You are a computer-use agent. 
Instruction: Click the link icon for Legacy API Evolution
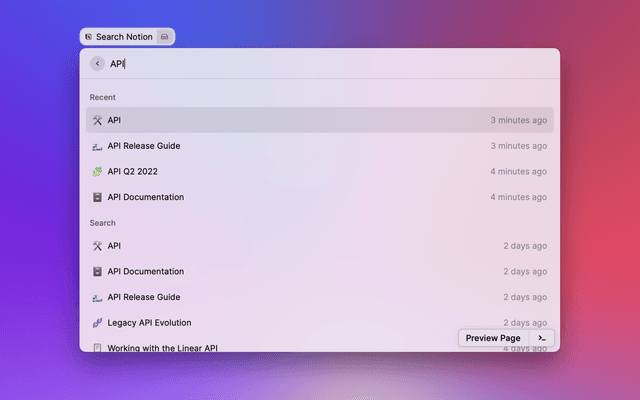(x=97, y=323)
